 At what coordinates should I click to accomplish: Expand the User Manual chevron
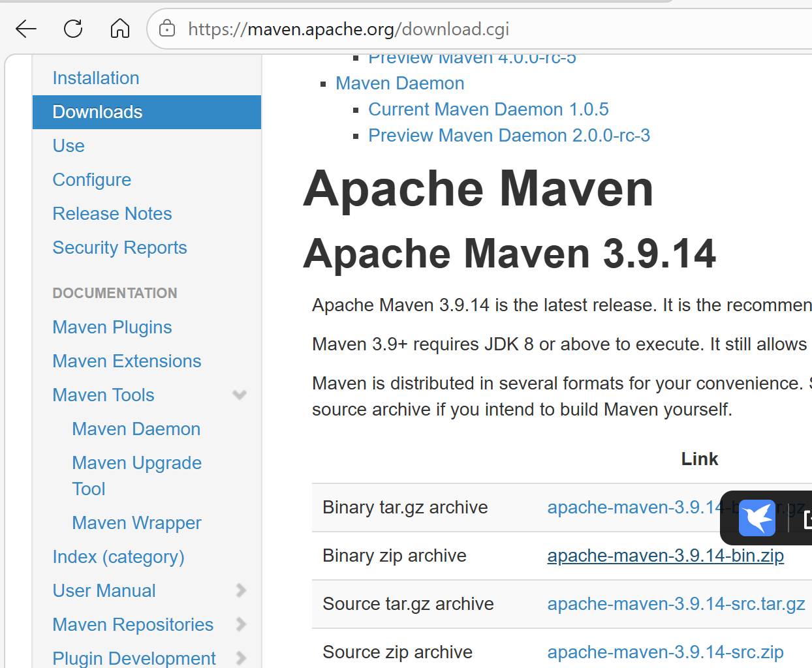tap(241, 590)
